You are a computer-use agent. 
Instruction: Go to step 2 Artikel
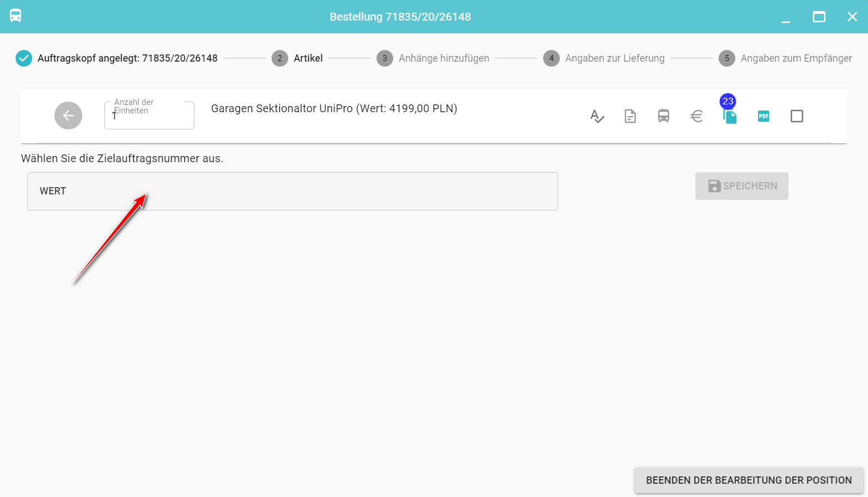click(x=297, y=58)
